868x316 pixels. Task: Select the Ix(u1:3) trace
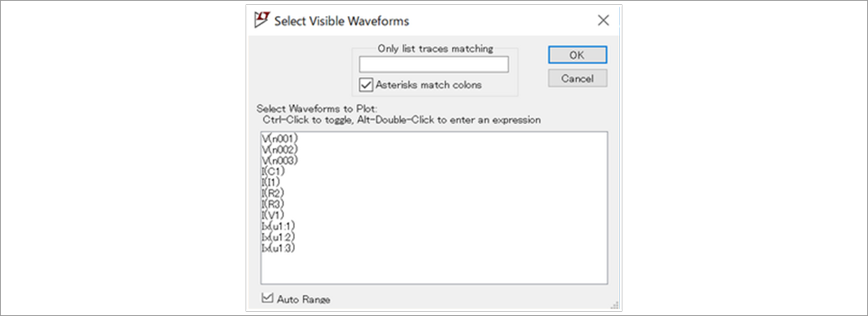point(278,248)
